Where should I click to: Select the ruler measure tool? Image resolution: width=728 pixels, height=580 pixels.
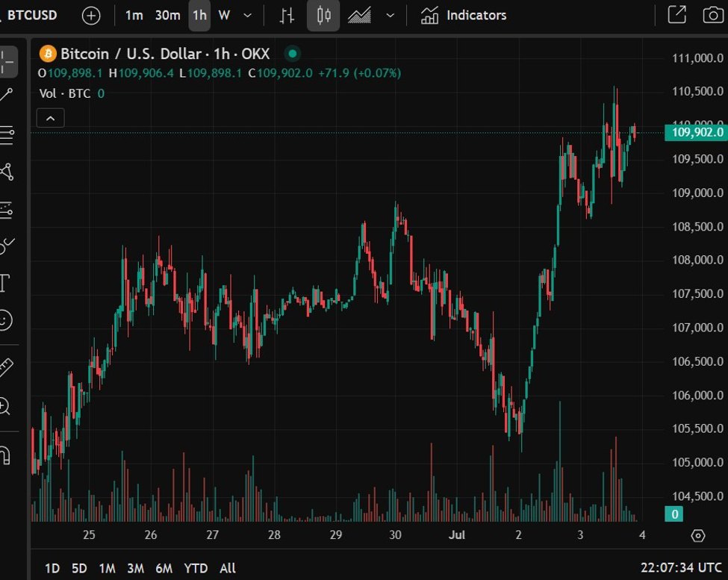tap(7, 367)
